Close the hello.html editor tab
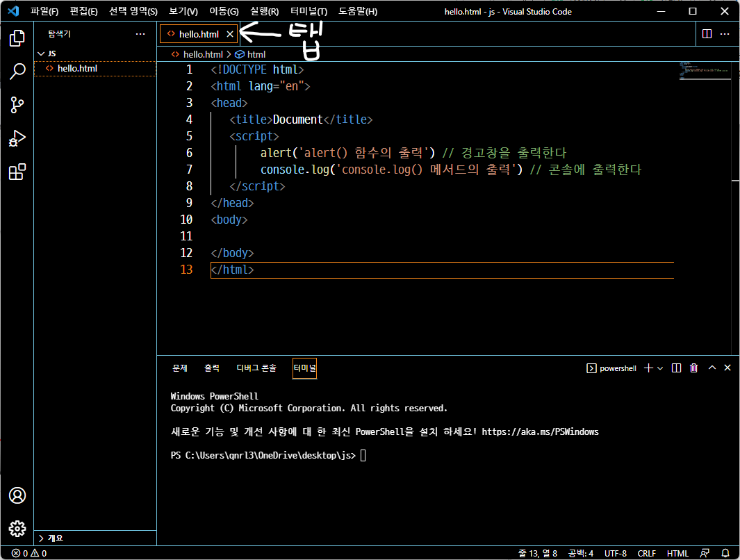This screenshot has width=740, height=560. [230, 34]
